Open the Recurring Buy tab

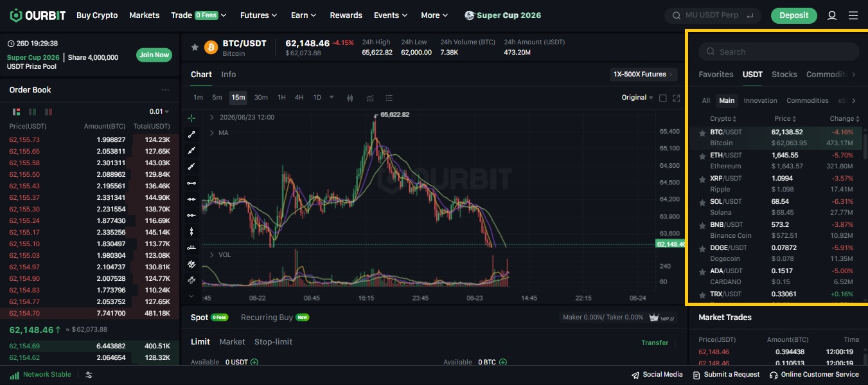click(275, 318)
